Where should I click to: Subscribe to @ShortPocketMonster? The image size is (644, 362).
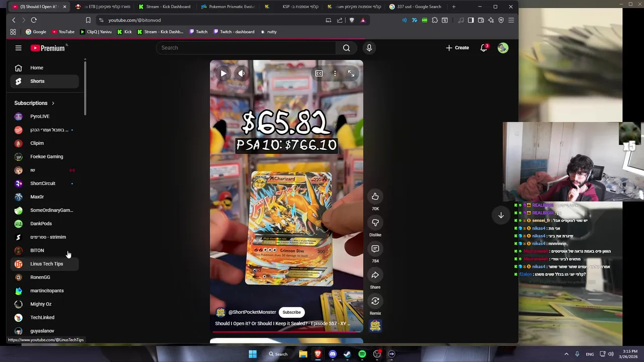pos(291,312)
